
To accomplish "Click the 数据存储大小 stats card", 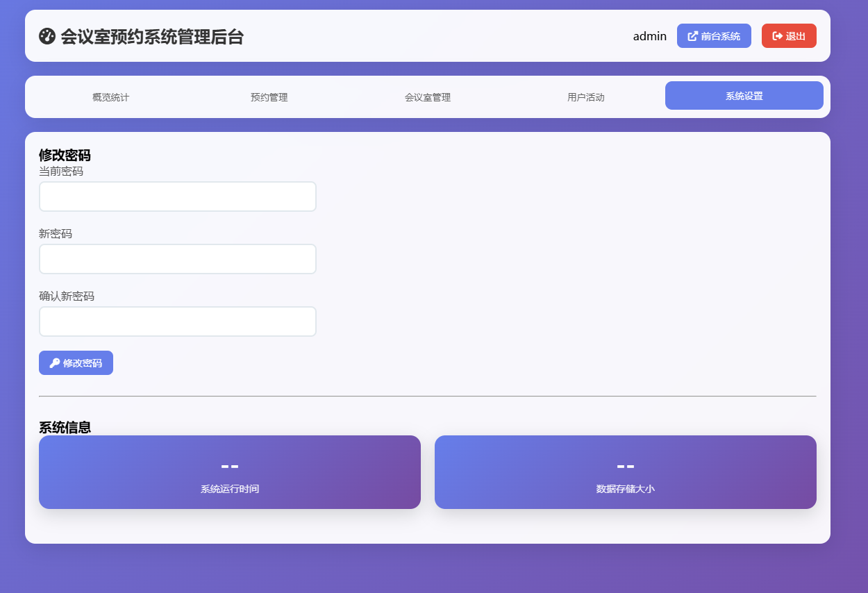I will pos(625,472).
